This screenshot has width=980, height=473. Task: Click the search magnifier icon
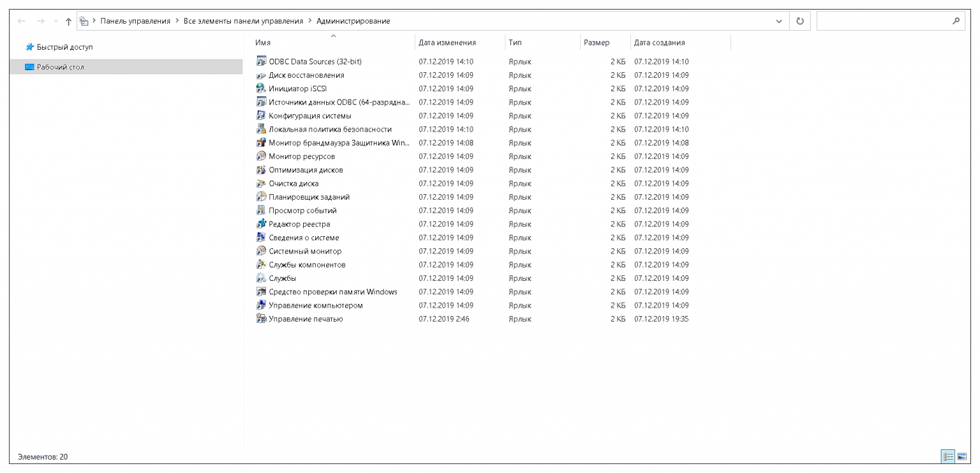pyautogui.click(x=956, y=21)
